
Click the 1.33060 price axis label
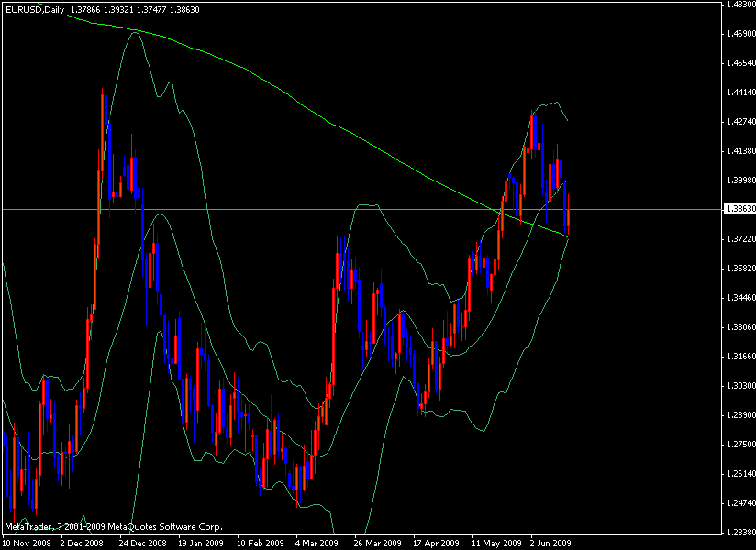[x=740, y=327]
